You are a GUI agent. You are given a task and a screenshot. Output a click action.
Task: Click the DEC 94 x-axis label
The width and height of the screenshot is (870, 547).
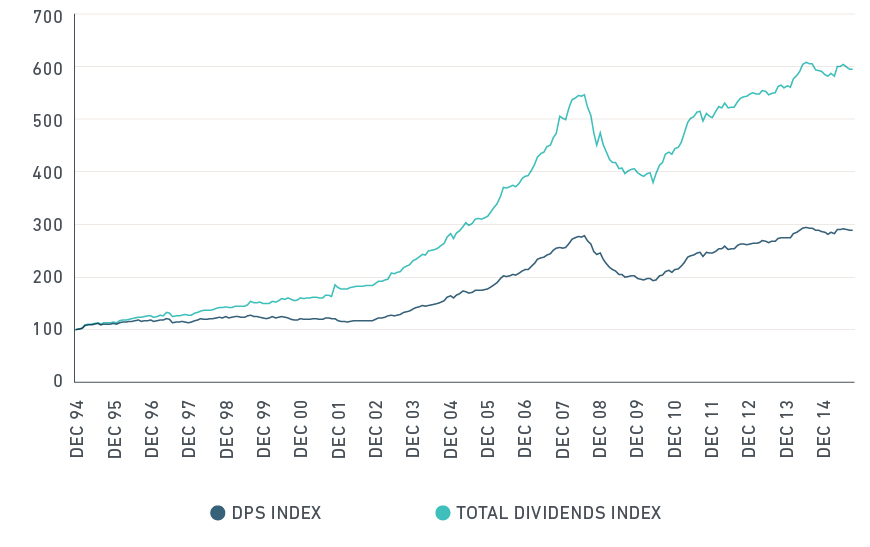[x=77, y=428]
